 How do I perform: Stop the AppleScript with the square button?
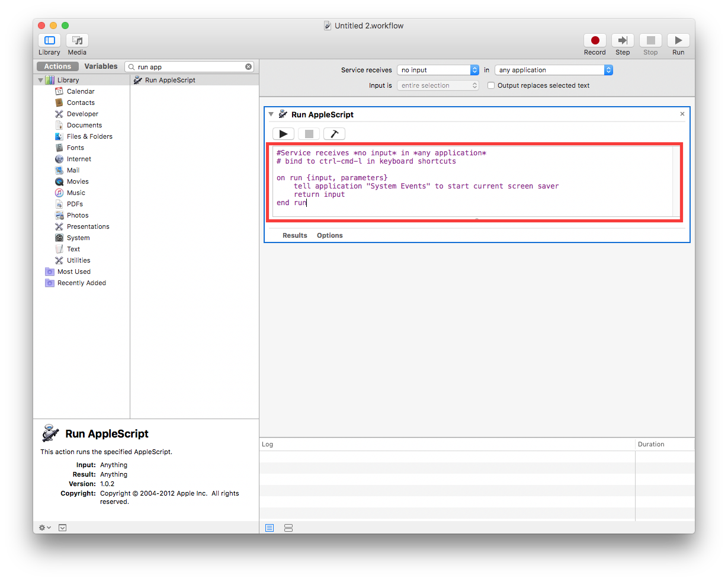[309, 134]
